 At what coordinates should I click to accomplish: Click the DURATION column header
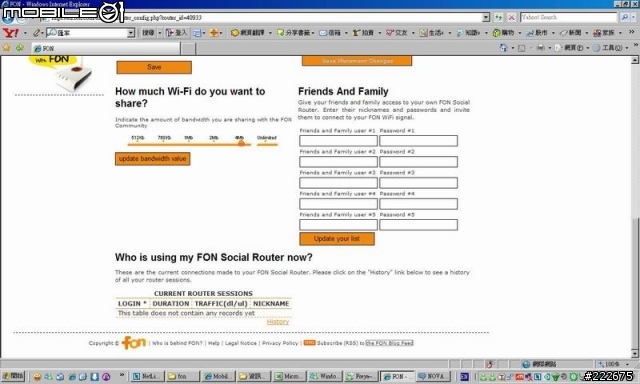(171, 304)
